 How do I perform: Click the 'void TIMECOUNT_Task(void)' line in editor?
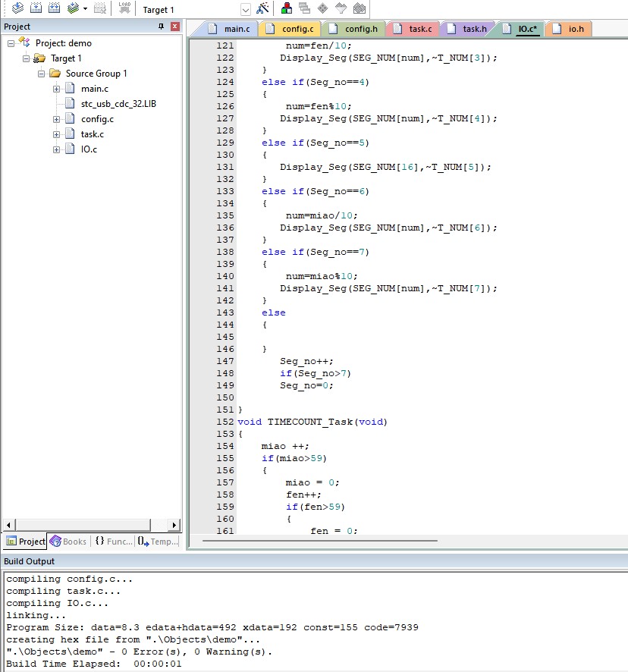pos(312,422)
